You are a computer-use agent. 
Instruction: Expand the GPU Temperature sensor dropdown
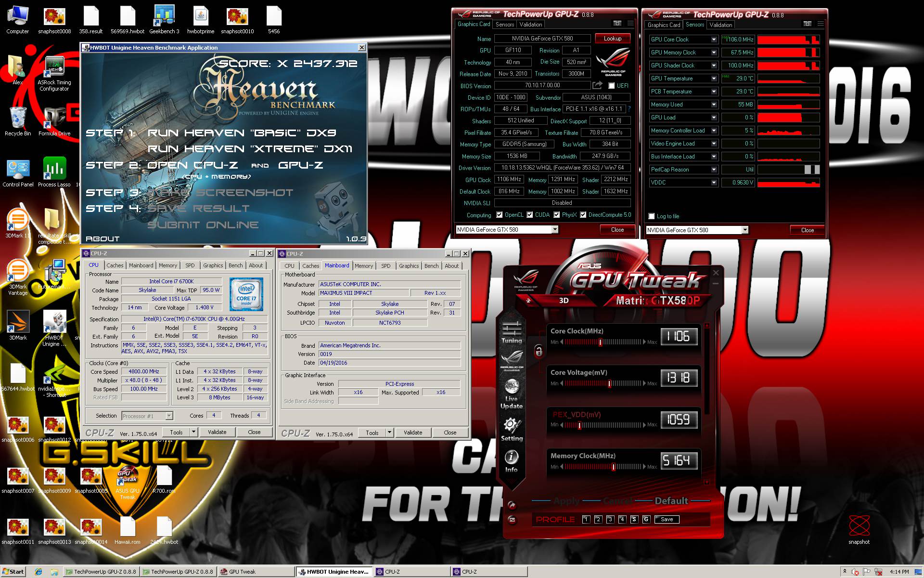point(714,79)
